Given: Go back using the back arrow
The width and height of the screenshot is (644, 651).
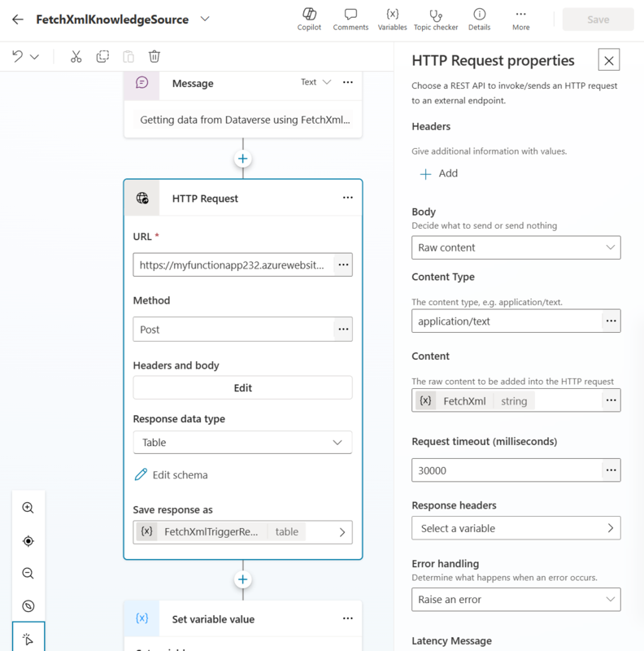Looking at the screenshot, I should coord(18,20).
